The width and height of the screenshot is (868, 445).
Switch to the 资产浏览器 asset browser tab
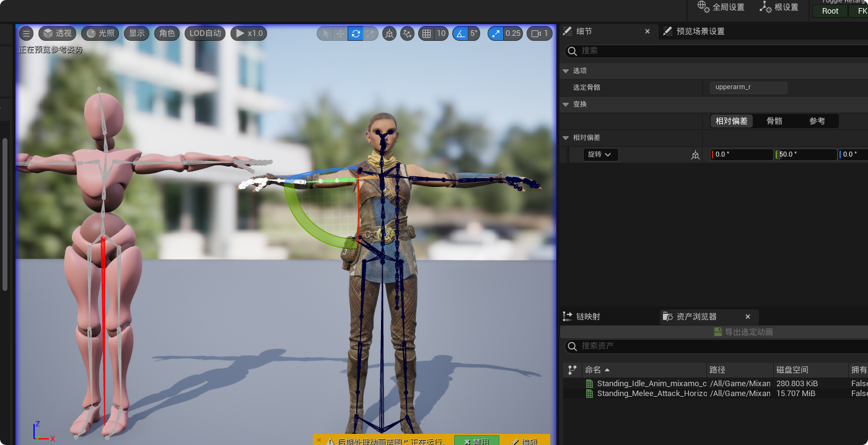tap(696, 317)
